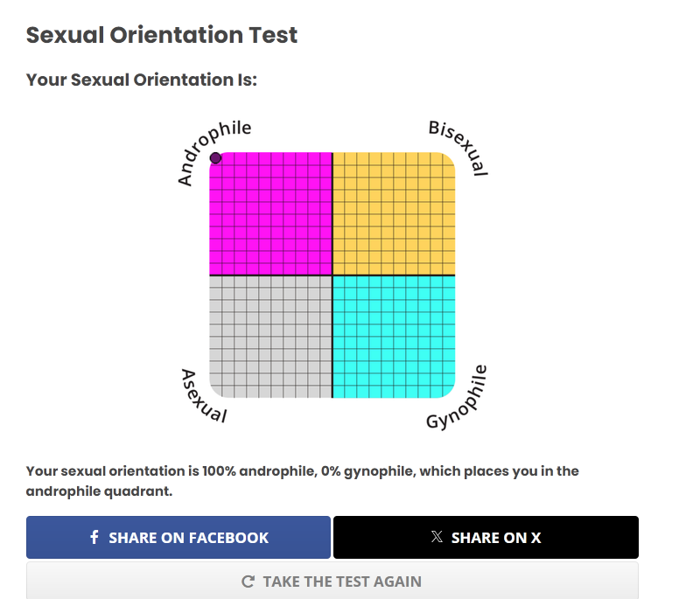Click the vertical axis line between gray and cyan quadrants

(x=332, y=337)
